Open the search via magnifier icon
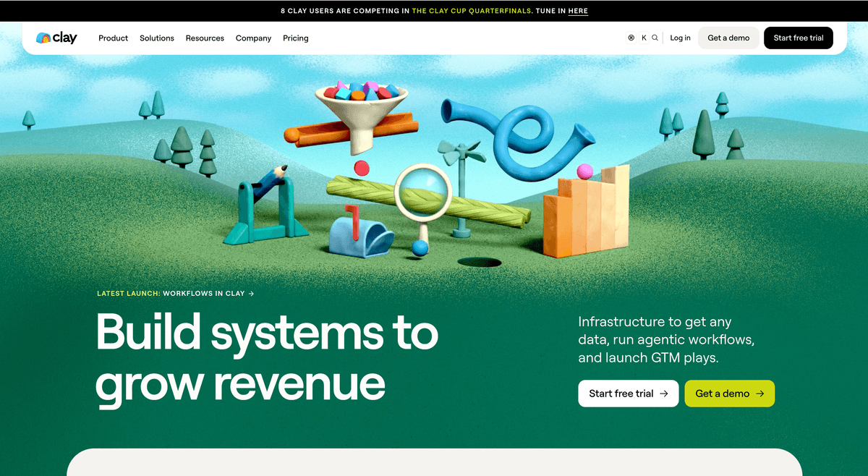This screenshot has height=476, width=868. (x=655, y=38)
